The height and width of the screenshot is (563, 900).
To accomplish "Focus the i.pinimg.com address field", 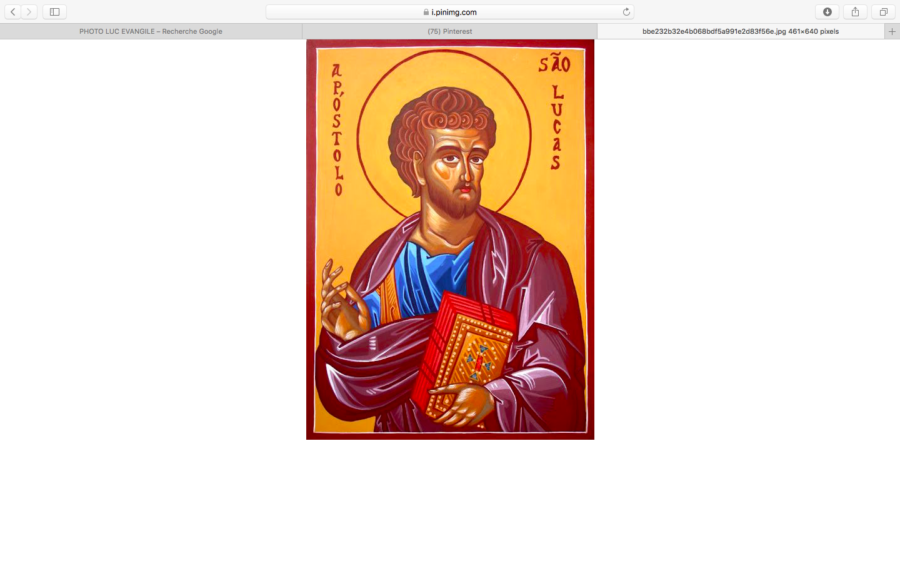I will pyautogui.click(x=450, y=11).
